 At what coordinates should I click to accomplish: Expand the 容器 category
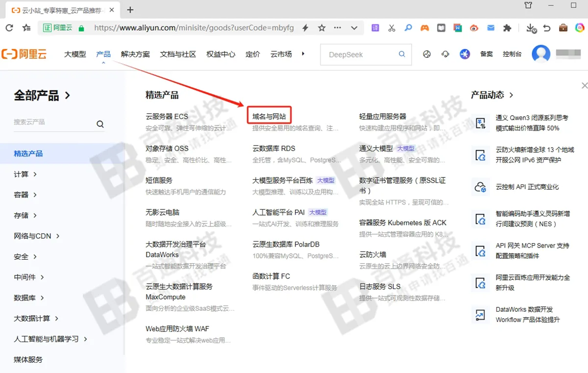point(25,195)
